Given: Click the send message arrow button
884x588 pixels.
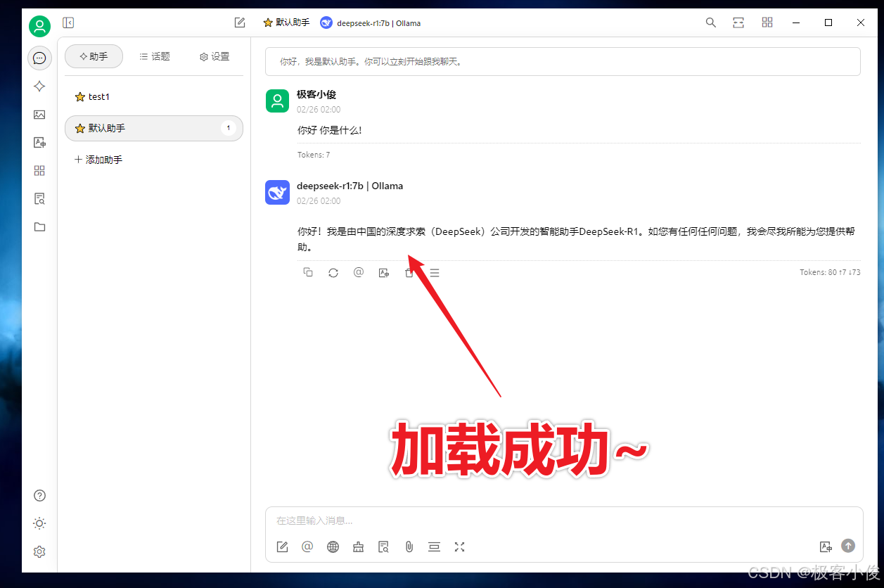Looking at the screenshot, I should point(848,546).
